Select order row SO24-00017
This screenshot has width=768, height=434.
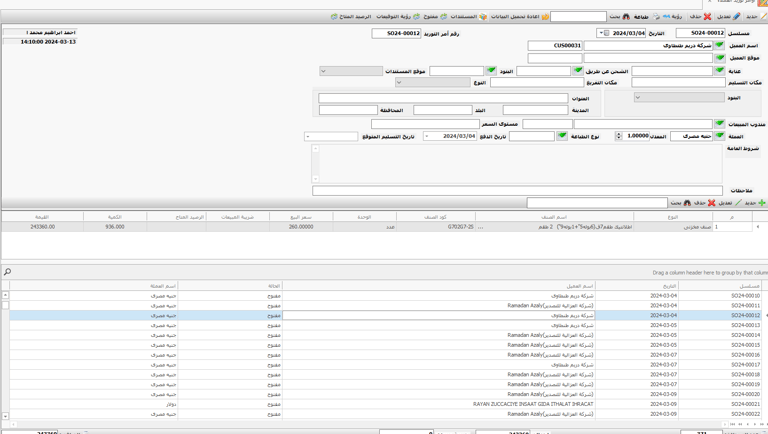pyautogui.click(x=385, y=364)
